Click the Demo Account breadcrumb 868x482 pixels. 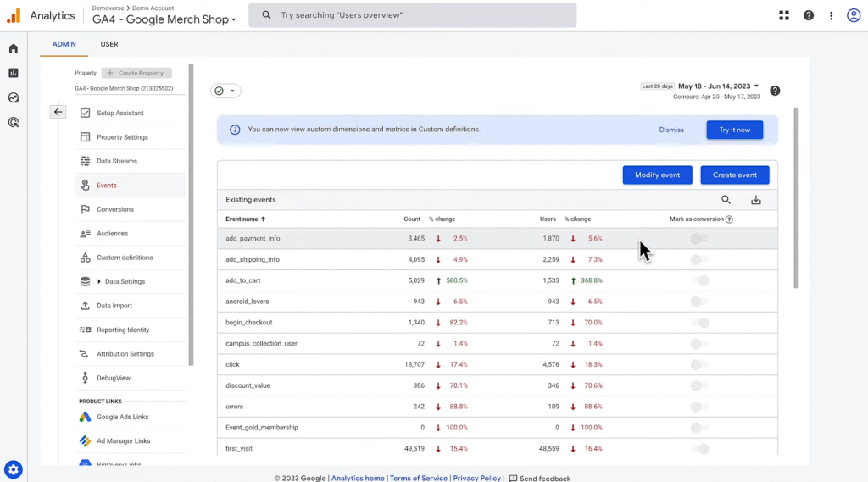tap(153, 8)
